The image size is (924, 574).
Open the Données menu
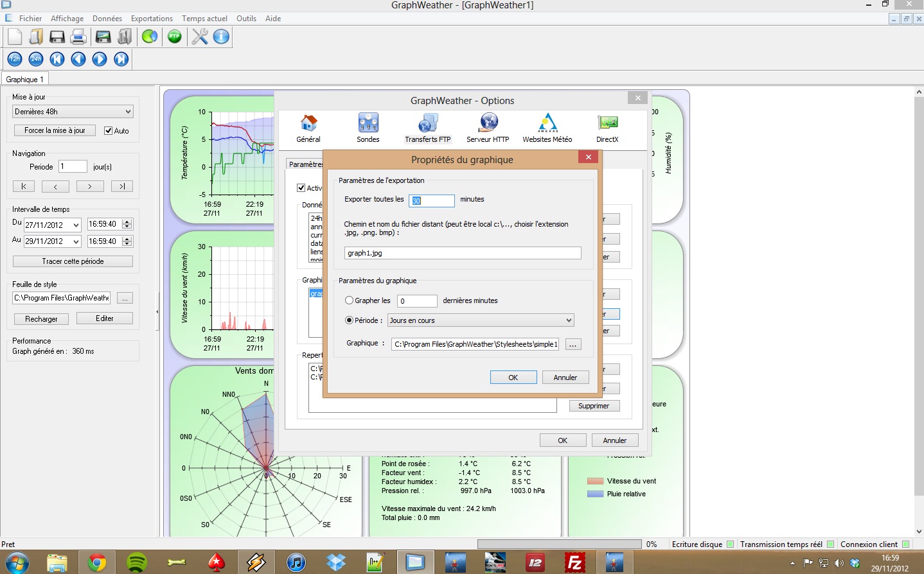click(x=107, y=19)
